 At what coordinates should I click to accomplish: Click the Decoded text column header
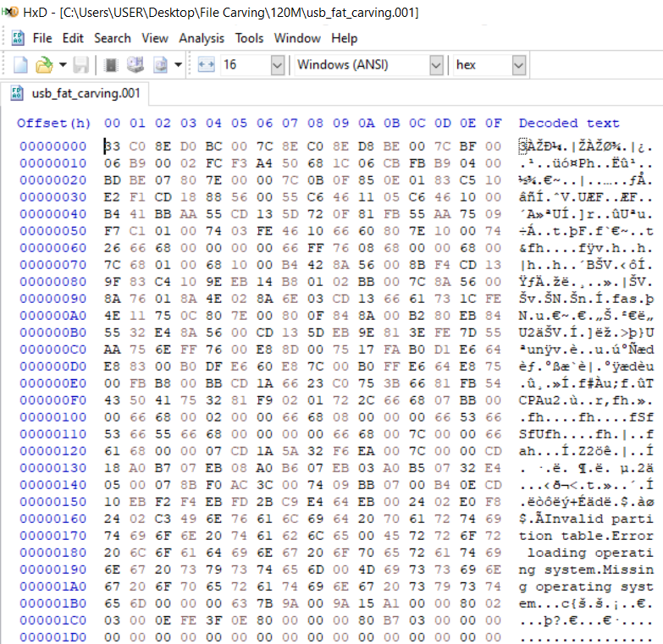(569, 123)
